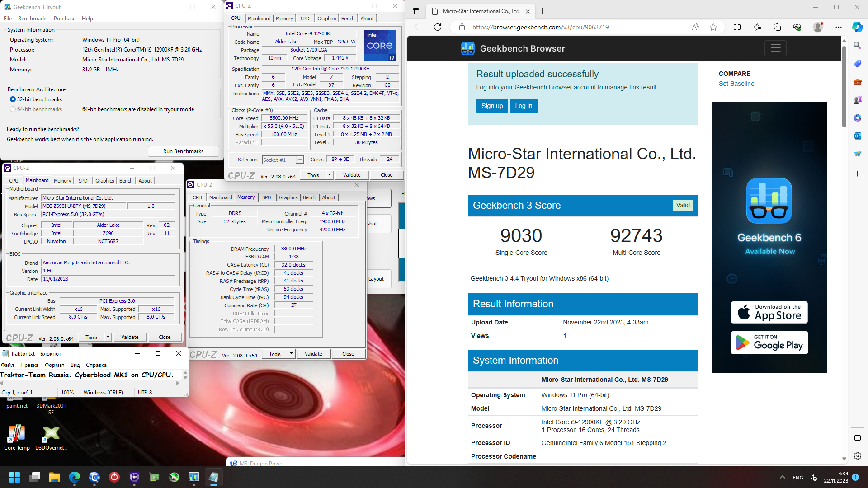This screenshot has height=488, width=868.
Task: Switch to SPD tab in Memory window
Action: (x=267, y=197)
